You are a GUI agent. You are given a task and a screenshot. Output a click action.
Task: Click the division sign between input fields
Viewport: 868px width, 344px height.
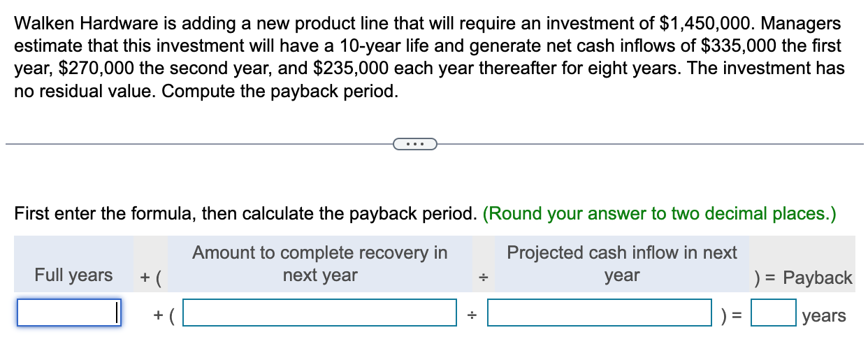472,316
